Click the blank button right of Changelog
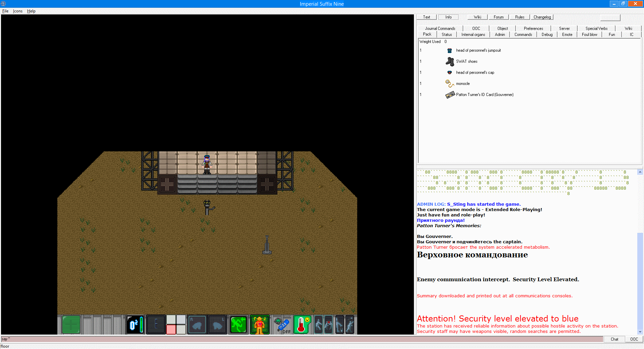 [x=610, y=17]
